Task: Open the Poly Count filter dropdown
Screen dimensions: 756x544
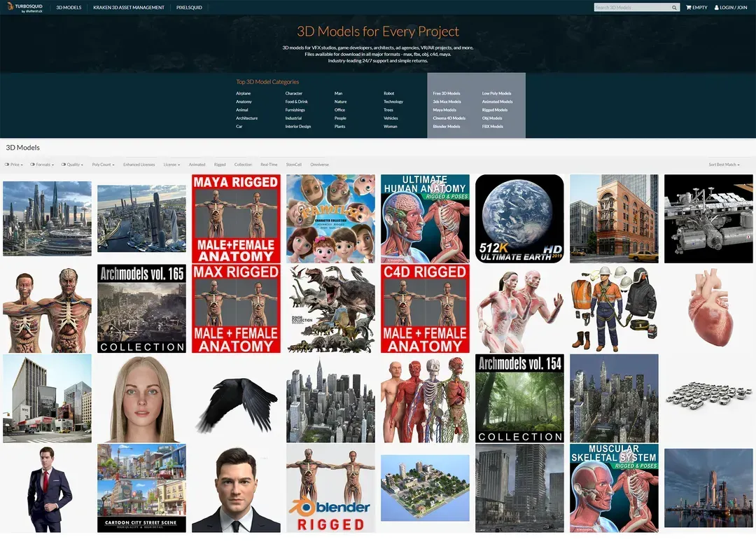Action: [x=102, y=165]
